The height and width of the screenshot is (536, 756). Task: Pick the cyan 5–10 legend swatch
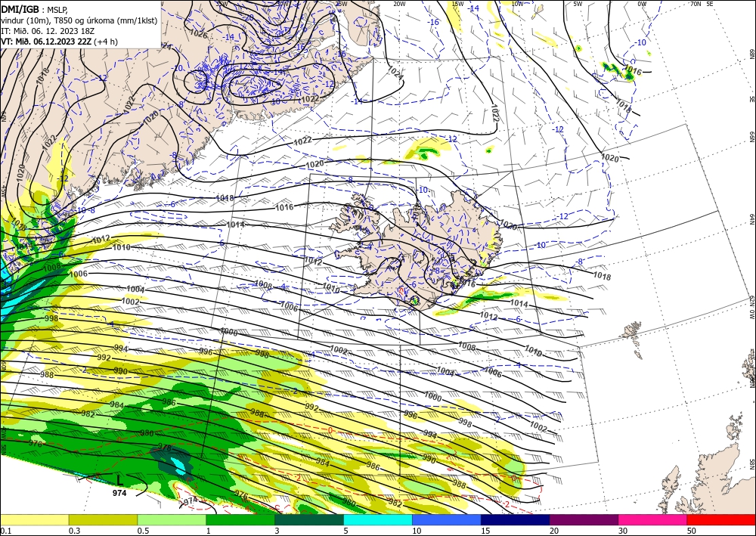(x=377, y=519)
